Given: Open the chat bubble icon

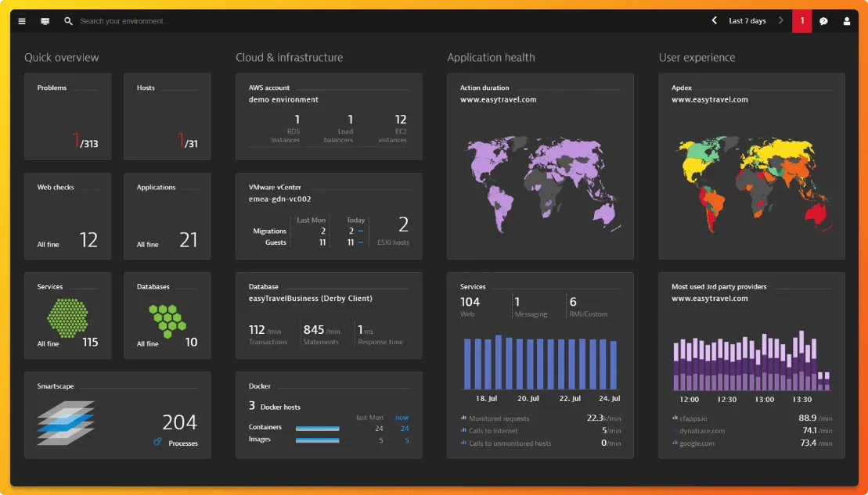Looking at the screenshot, I should (823, 21).
